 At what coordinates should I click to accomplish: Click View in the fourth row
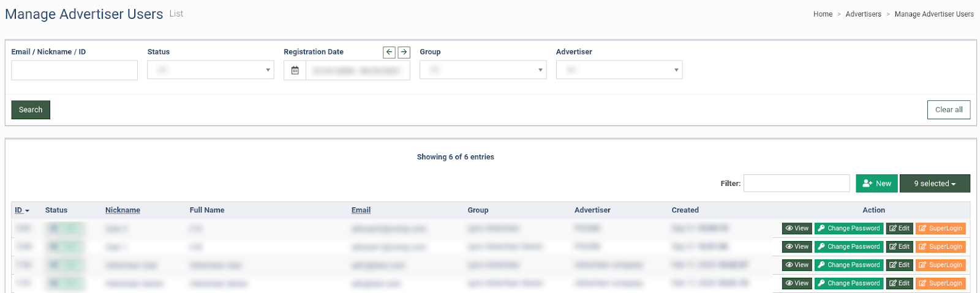[x=797, y=283]
